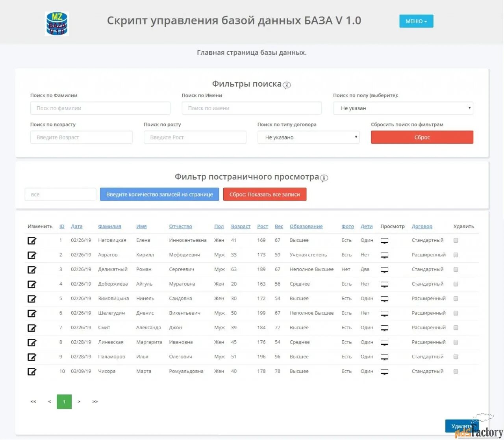View record of Чисора via monitor icon
The width and height of the screenshot is (504, 440).
[385, 372]
